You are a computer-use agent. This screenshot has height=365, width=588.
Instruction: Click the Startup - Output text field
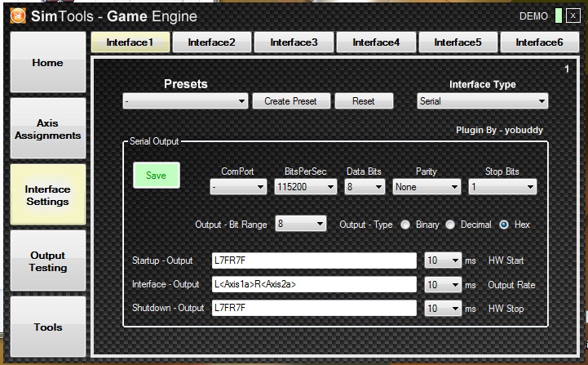point(314,260)
